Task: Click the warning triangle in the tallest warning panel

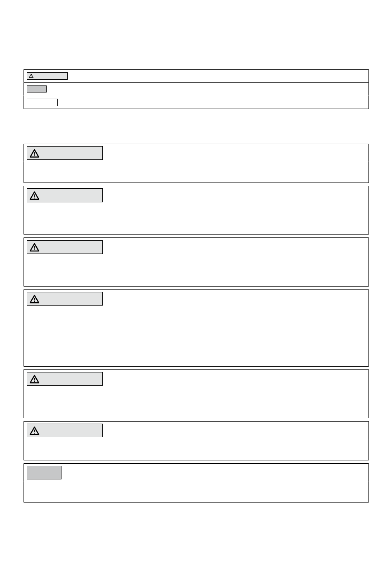Action: coord(35,299)
